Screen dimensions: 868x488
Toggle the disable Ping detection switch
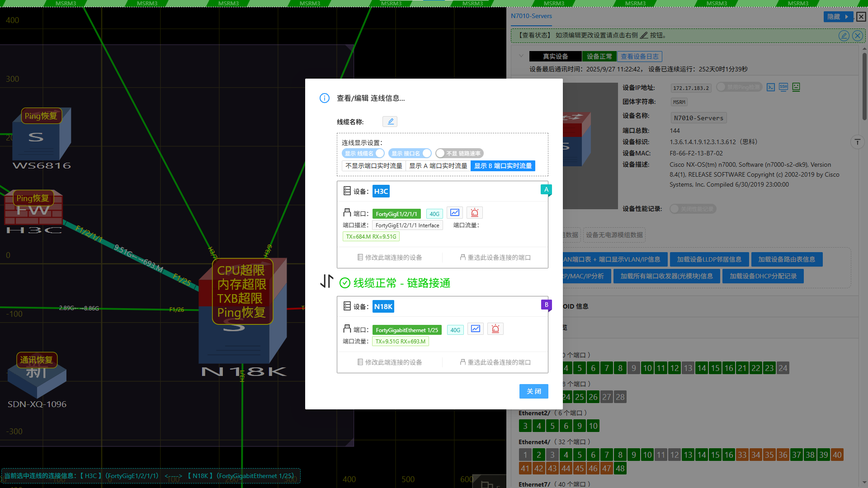pyautogui.click(x=739, y=87)
